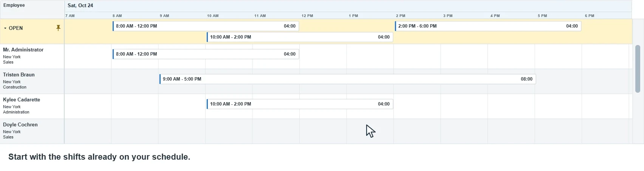Viewport: 644px width, 171px height.
Task: Click the 4 PM time header
Action: click(495, 16)
